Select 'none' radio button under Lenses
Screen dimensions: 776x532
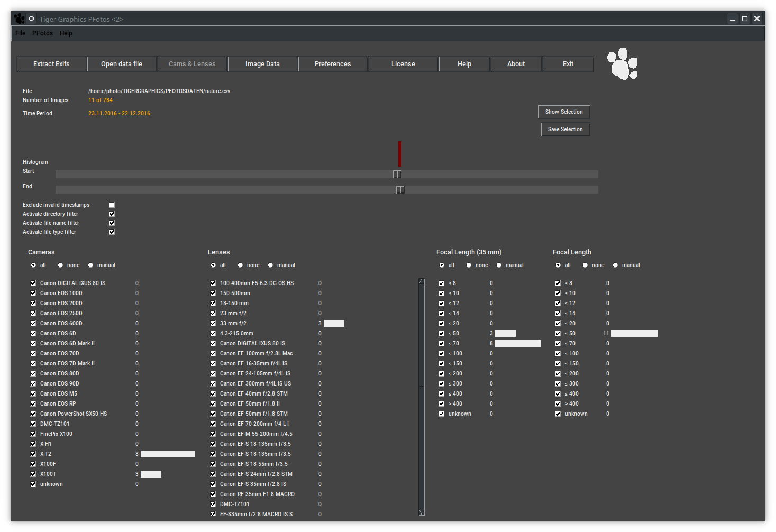tap(241, 265)
